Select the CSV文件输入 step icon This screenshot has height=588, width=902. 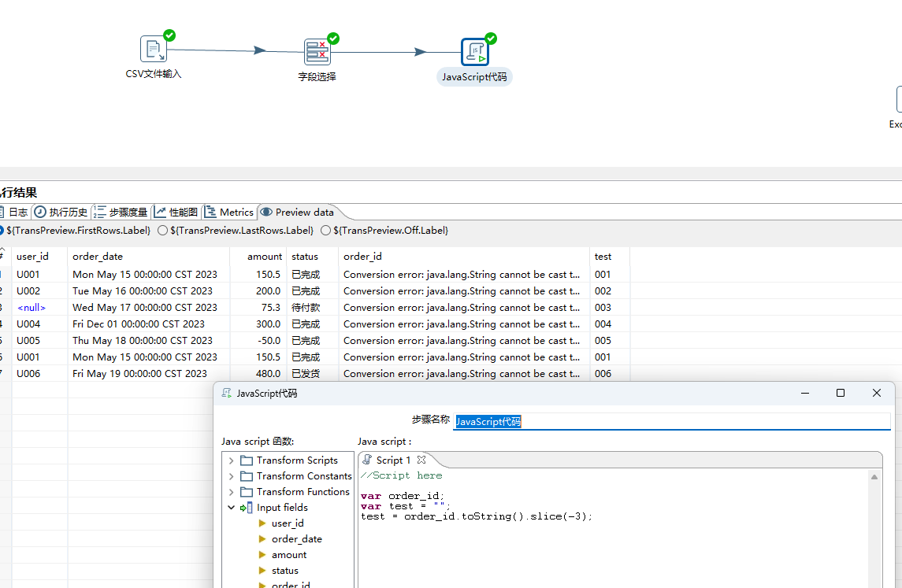(x=154, y=49)
